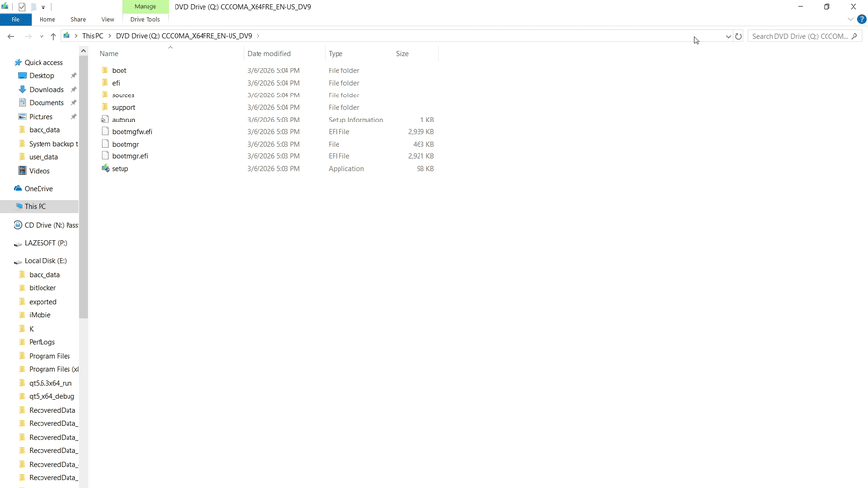Click the Properties quick access toolbar icon
Screen dimensions: 868x488
22,7
